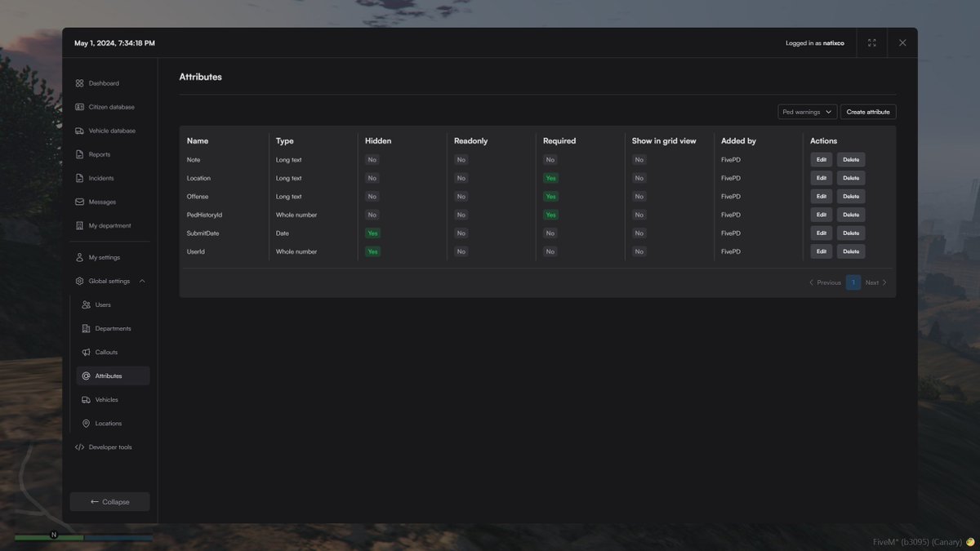Delete the SubmitDate attribute
Viewport: 980px width, 551px height.
pyautogui.click(x=851, y=233)
